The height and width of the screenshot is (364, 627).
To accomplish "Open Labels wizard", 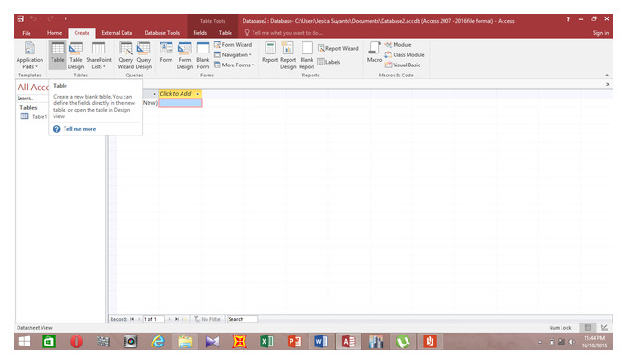I will [328, 62].
